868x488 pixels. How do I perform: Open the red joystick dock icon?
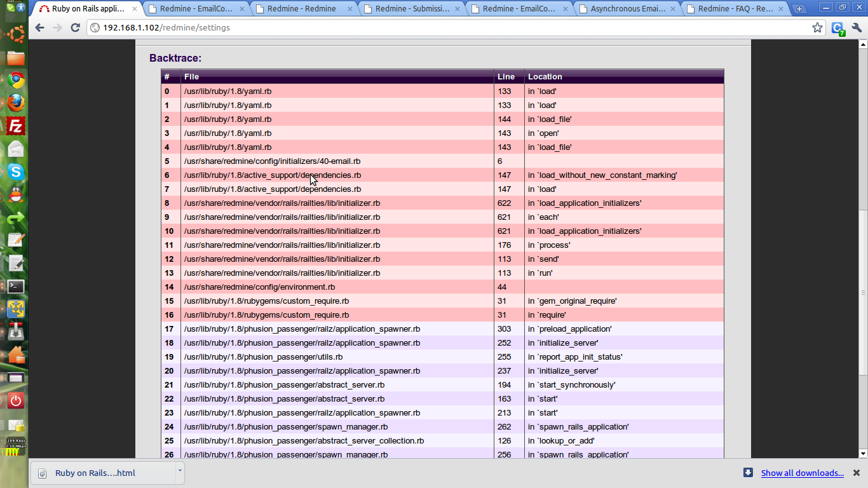[x=16, y=332]
